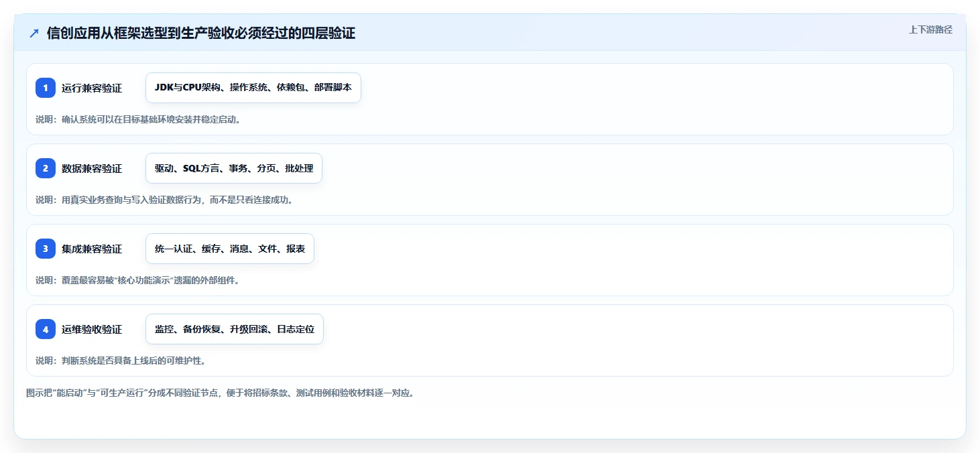Click the step 3 number badge
The width and height of the screenshot is (980, 453).
(46, 249)
